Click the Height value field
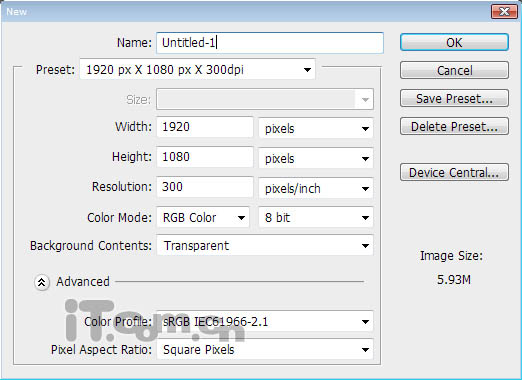 pyautogui.click(x=205, y=157)
